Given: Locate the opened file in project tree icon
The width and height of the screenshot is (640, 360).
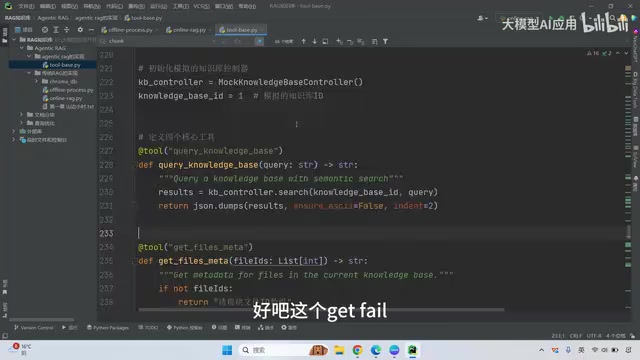Looking at the screenshot, I should 45,30.
